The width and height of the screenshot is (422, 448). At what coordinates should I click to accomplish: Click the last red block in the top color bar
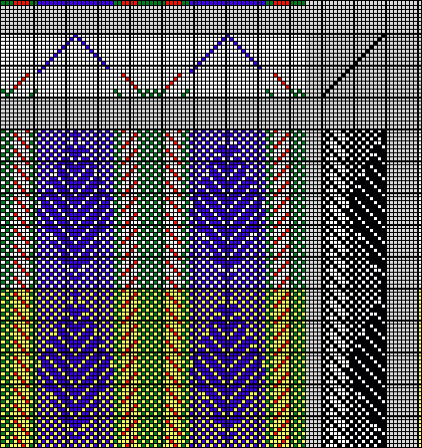coord(282,2)
